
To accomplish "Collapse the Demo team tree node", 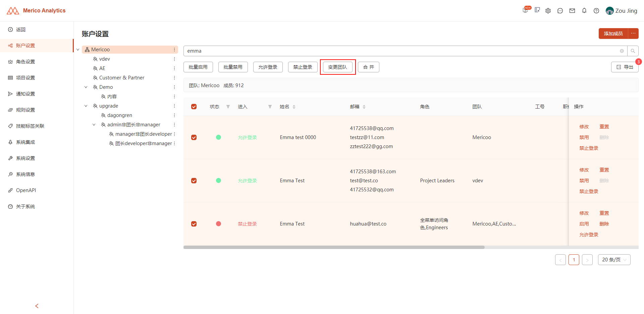I will pyautogui.click(x=86, y=87).
